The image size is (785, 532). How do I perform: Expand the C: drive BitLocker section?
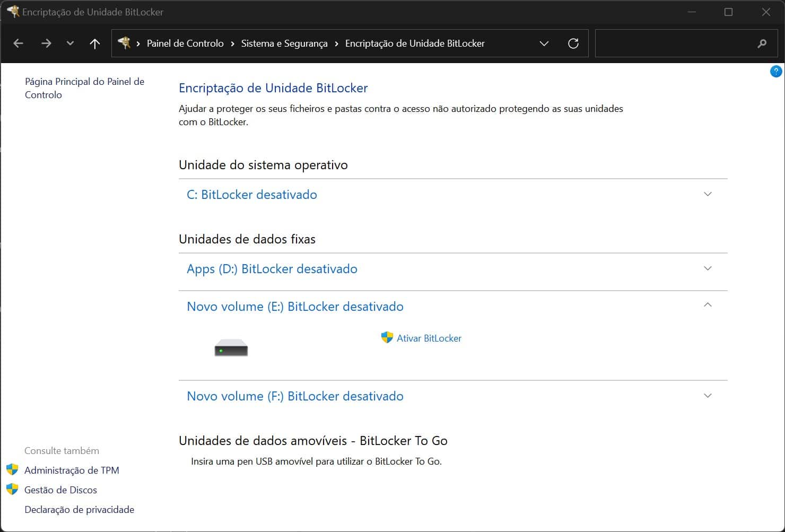coord(707,194)
